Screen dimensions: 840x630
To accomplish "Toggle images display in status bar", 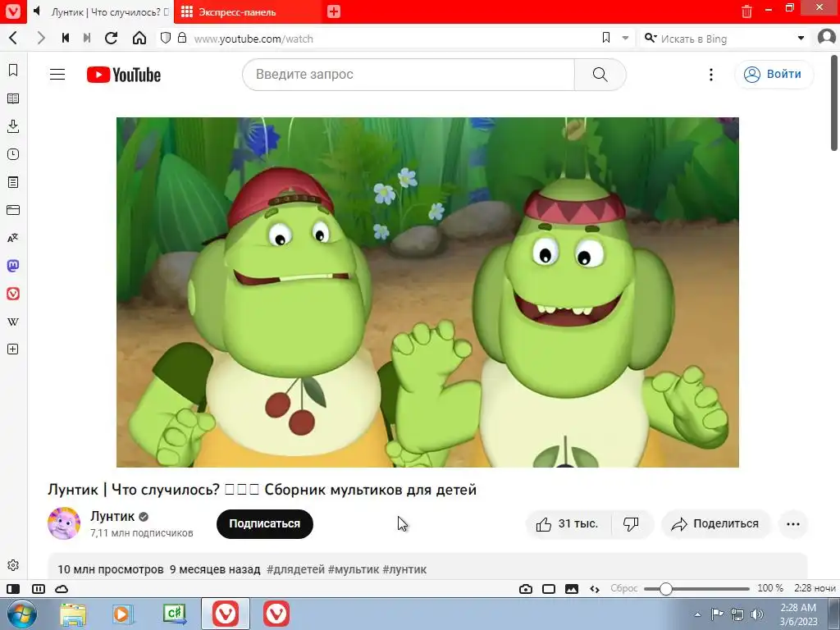I will click(572, 589).
